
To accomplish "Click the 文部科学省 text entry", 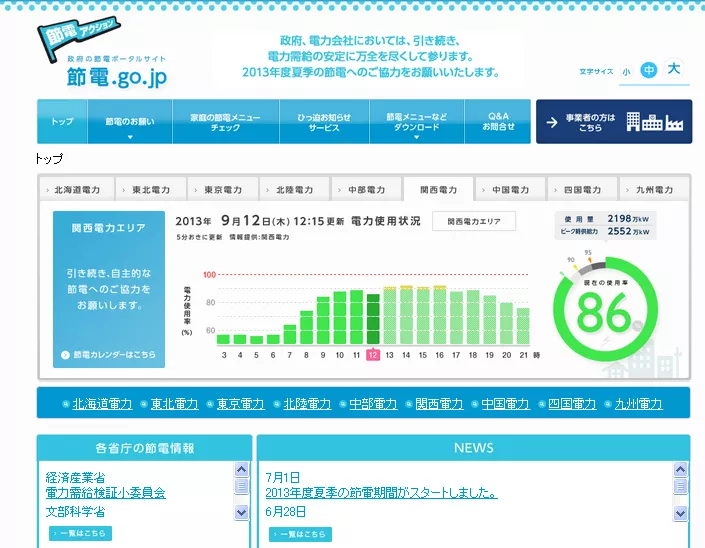I will click(x=75, y=512).
